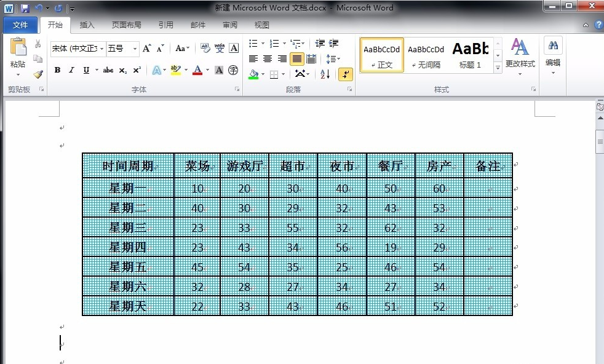Toggle Bold formatting
The height and width of the screenshot is (364, 604).
click(57, 70)
